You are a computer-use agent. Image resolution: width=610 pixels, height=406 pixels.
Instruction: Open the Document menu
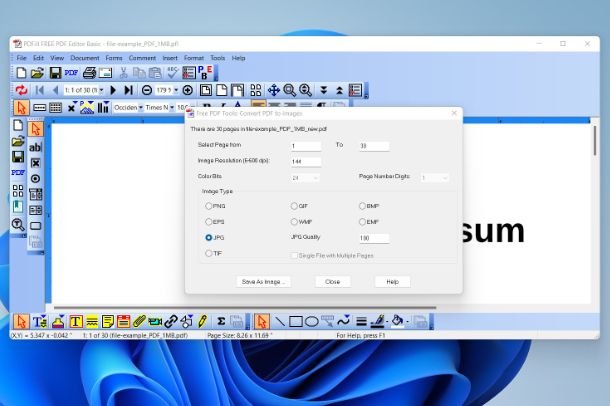click(x=84, y=58)
